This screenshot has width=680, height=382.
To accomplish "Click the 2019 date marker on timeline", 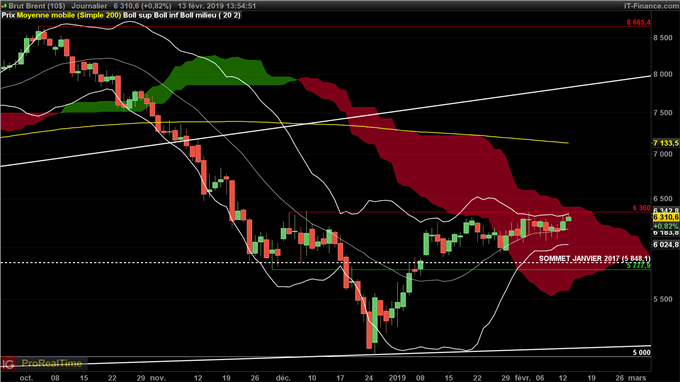I will click(x=397, y=378).
